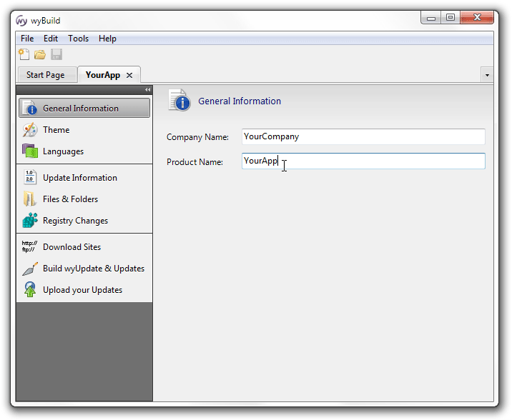The image size is (512, 420).
Task: Open the Files & Folders icon
Action: click(x=30, y=199)
